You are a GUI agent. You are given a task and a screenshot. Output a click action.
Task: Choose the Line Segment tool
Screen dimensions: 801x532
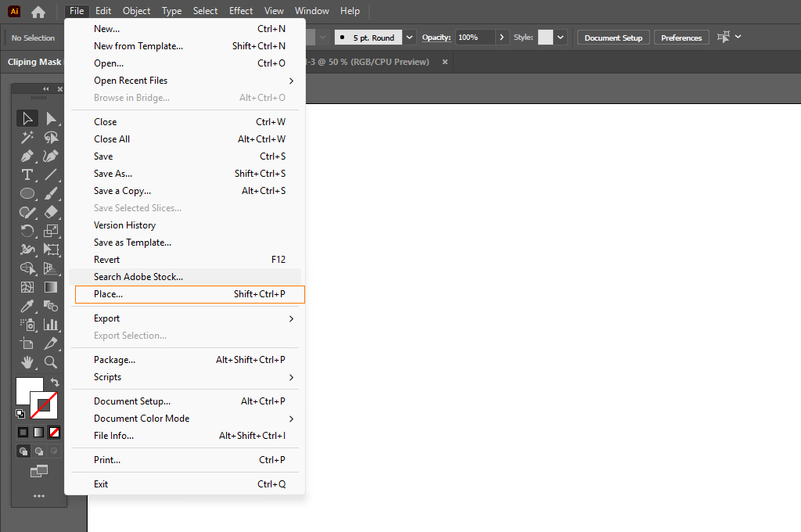51,174
